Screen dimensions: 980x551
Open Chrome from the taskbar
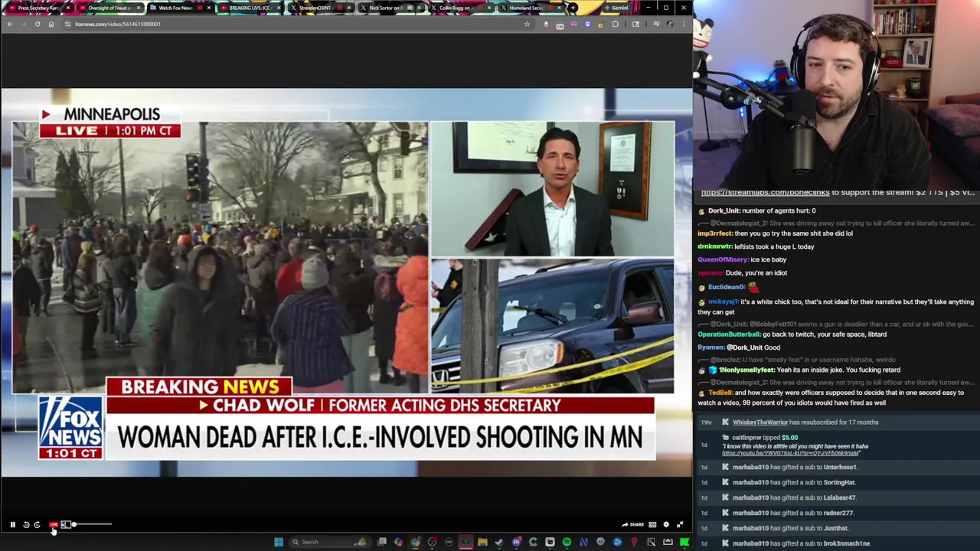[415, 542]
